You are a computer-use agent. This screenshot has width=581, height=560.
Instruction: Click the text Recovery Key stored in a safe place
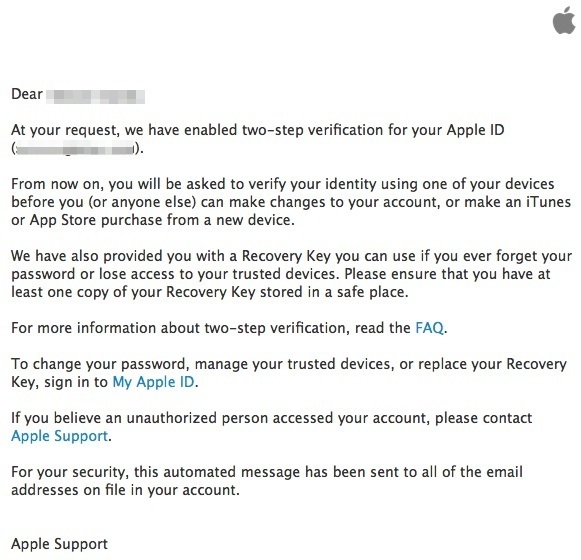(287, 292)
